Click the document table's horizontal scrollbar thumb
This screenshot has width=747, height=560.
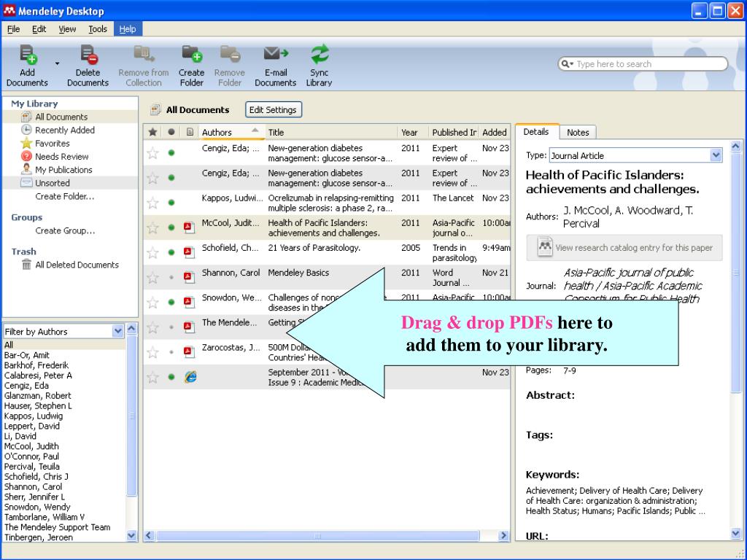(318, 536)
